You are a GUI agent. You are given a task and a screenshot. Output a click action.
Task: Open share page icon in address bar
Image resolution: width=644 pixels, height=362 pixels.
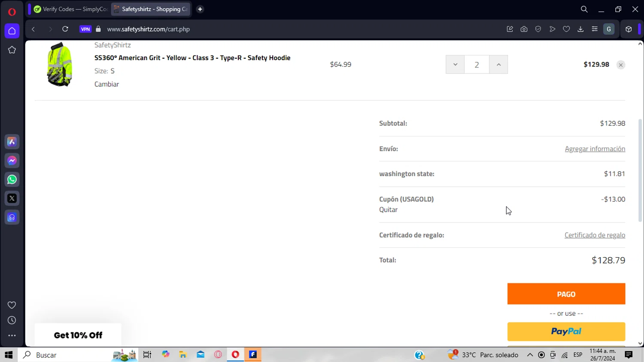tap(510, 29)
